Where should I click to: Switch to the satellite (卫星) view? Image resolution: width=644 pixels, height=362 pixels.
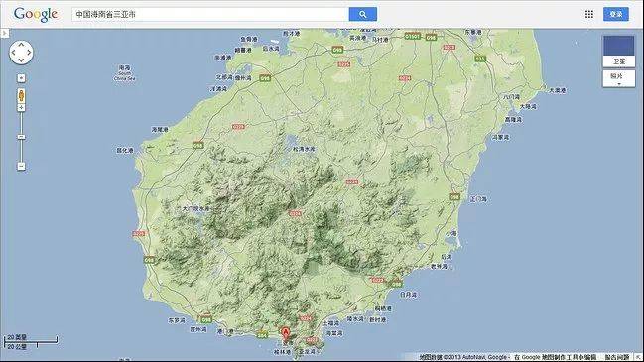(x=618, y=51)
